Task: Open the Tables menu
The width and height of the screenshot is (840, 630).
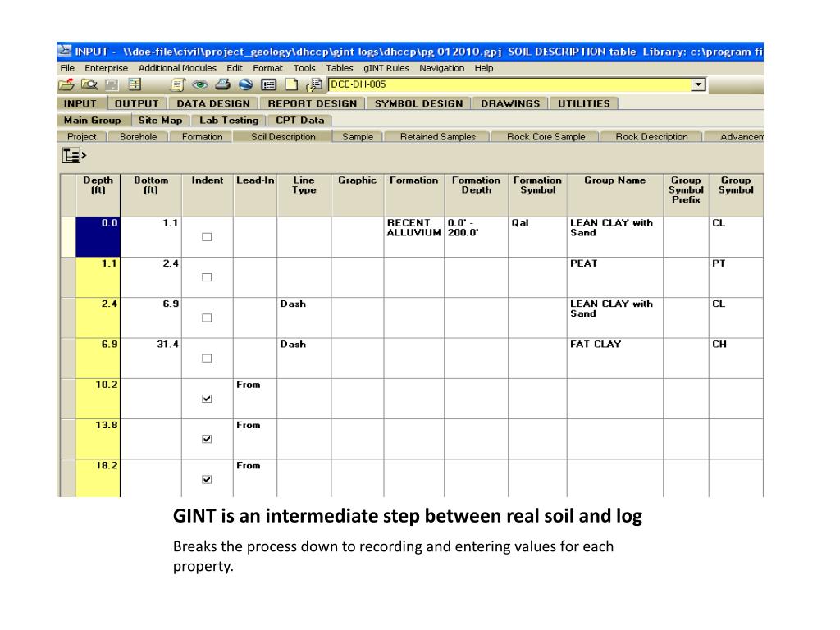Action: 340,68
